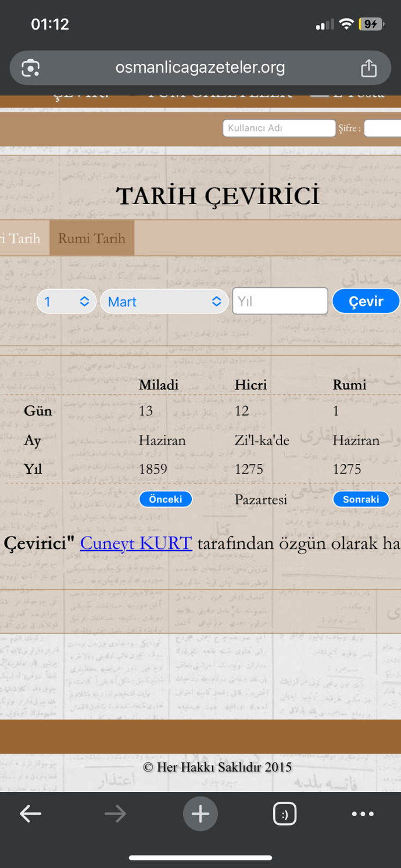Switch to the Rumi Tarih tab
Viewport: 401px width, 868px height.
[x=92, y=238]
